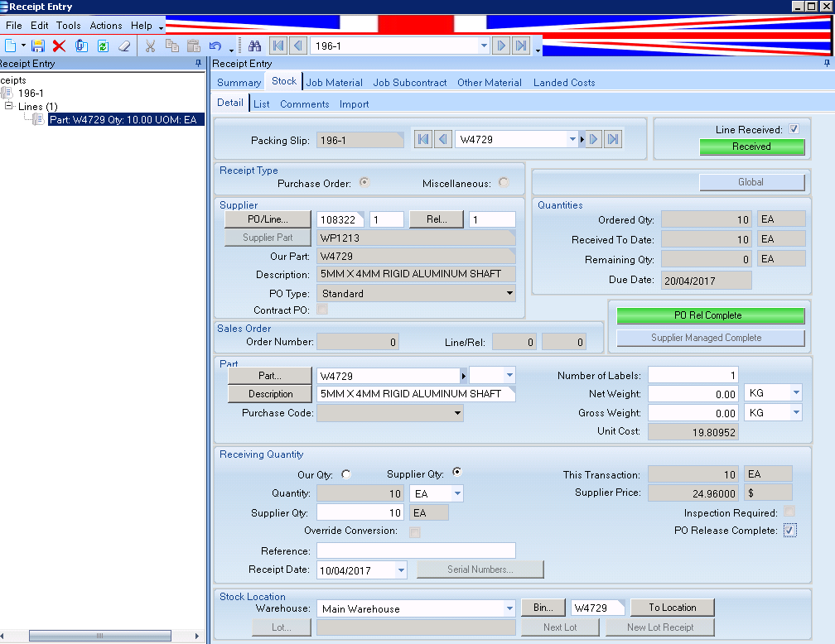Save the receipt using the floppy disk icon
The width and height of the screenshot is (835, 644).
tap(38, 46)
